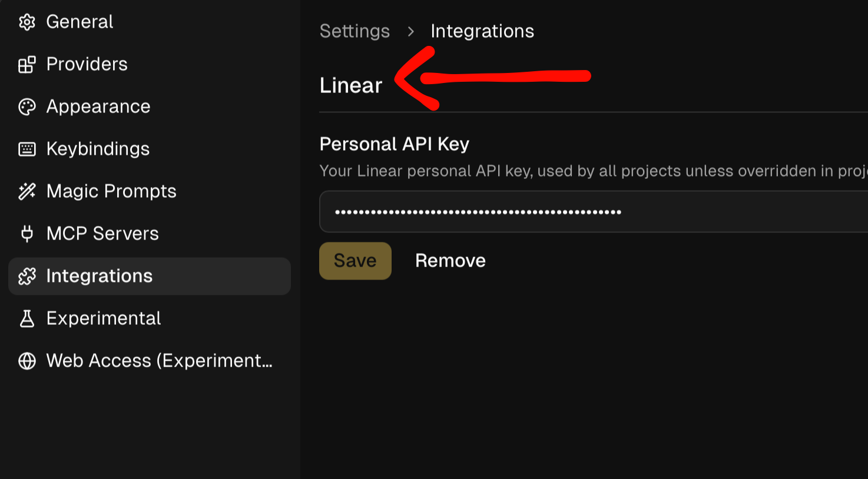The width and height of the screenshot is (868, 479).
Task: Select Magic Prompts in sidebar
Action: tap(111, 191)
